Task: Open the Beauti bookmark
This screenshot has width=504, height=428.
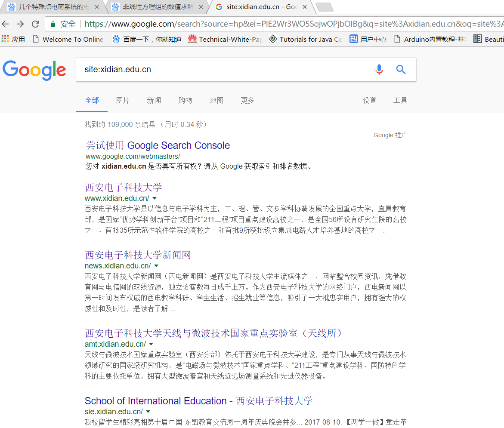Action: 489,39
